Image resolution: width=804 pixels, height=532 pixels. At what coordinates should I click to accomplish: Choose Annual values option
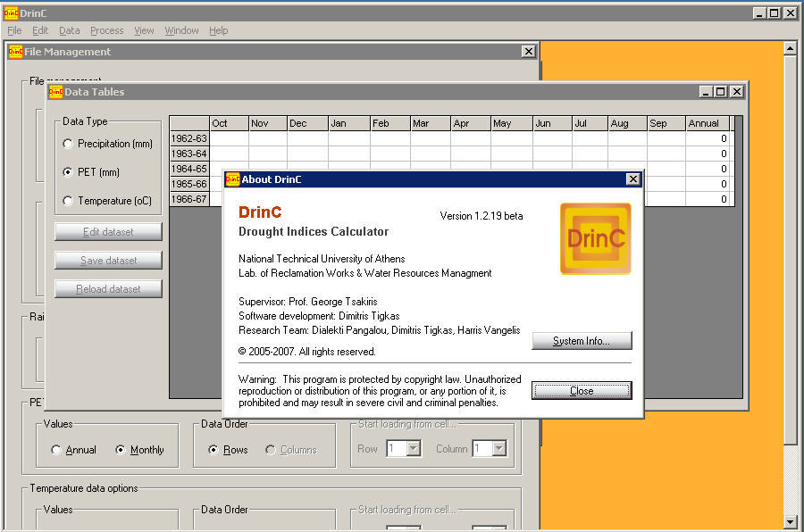coord(57,450)
